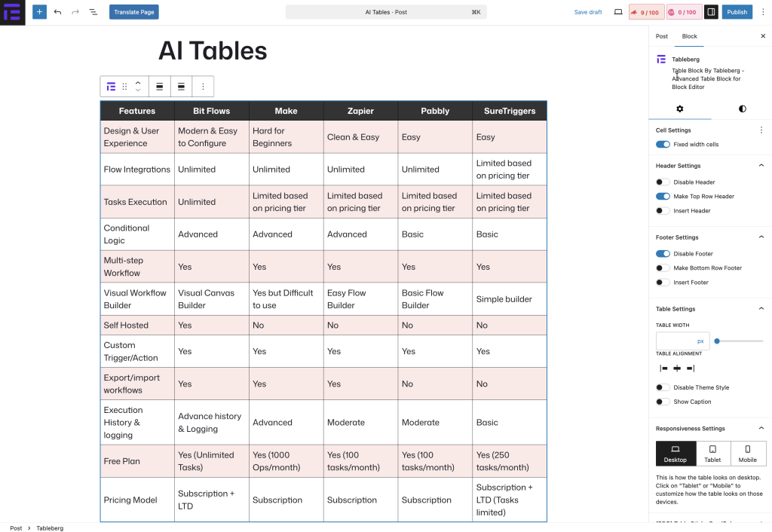
Task: Click the Tableberg block type icon in block toolbar
Action: coord(112,87)
